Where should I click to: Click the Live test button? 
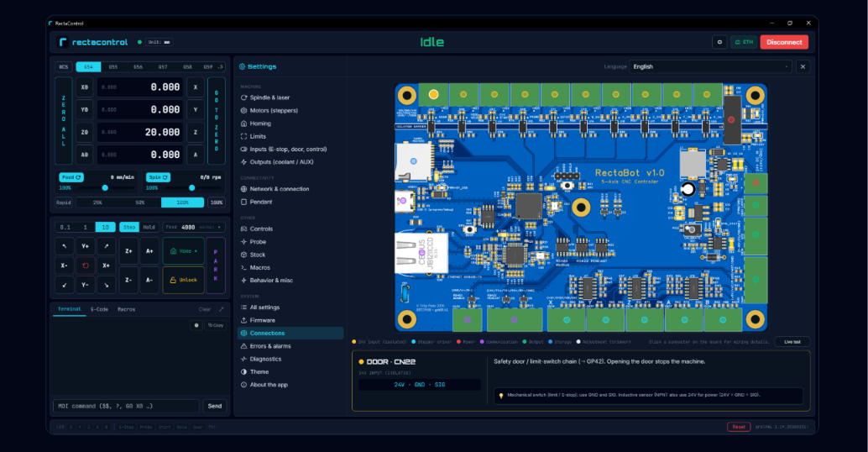tap(792, 342)
